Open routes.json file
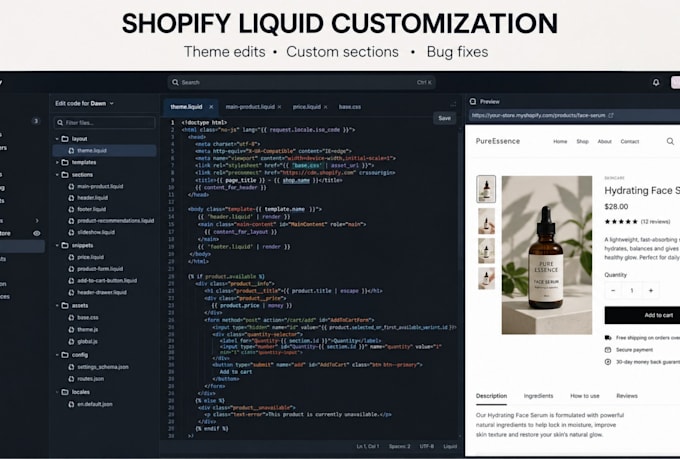This screenshot has height=459, width=680. click(90, 379)
